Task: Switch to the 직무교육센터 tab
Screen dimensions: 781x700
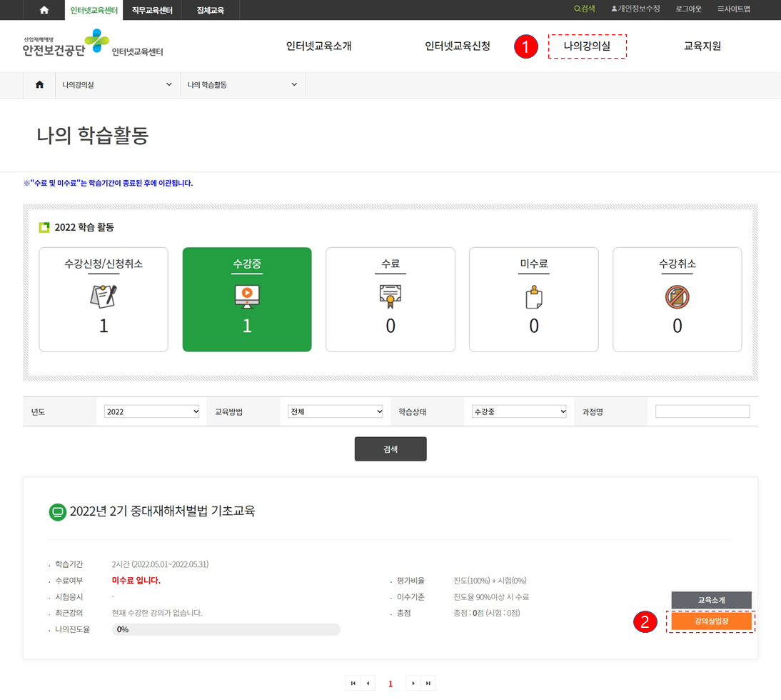Action: (x=151, y=10)
